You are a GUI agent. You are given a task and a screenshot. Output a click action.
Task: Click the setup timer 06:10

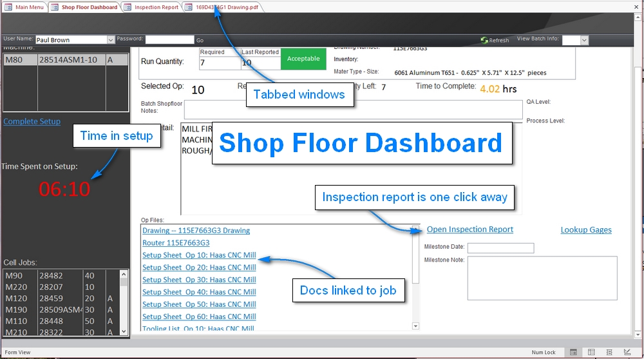[x=64, y=189]
